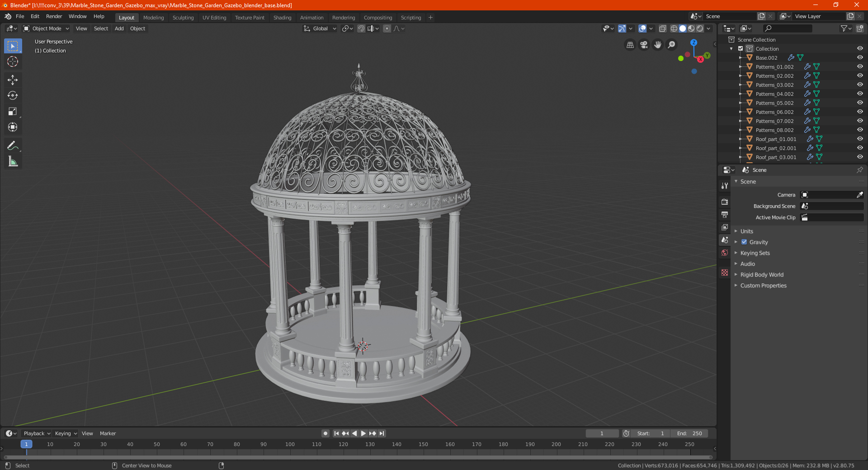Open the Texture properties tab
Viewport: 868px width, 470px height.
pos(725,273)
